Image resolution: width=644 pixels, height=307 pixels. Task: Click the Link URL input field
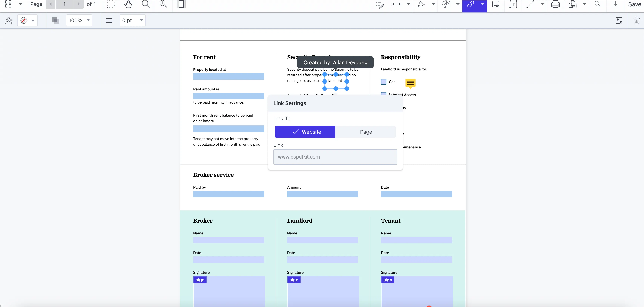(335, 157)
